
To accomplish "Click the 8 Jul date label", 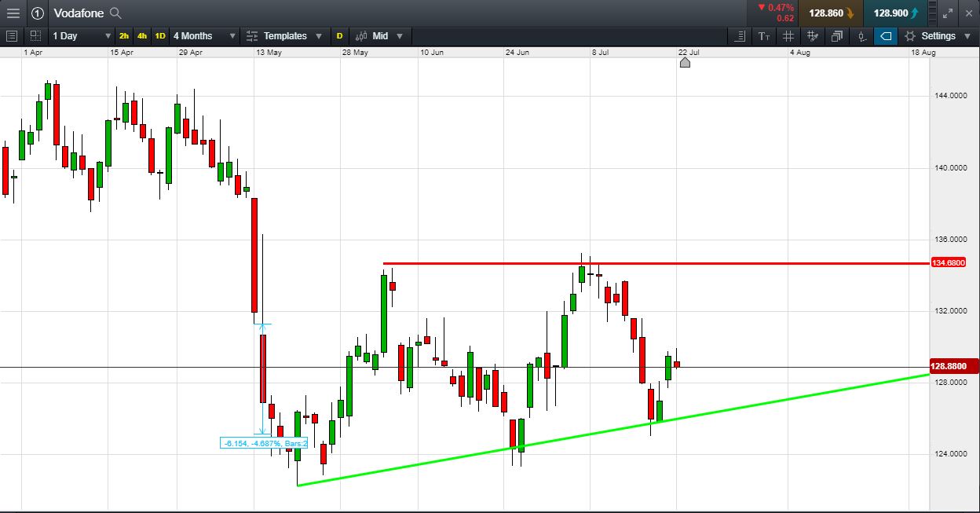I will click(600, 52).
